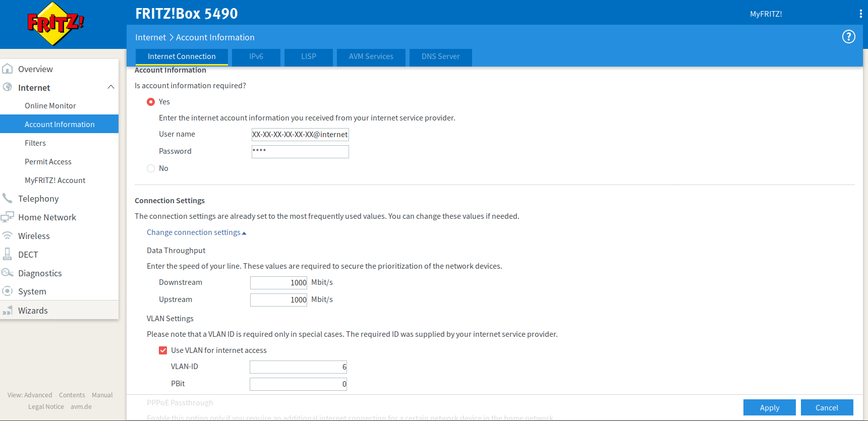This screenshot has height=421, width=868.
Task: Click Internet in the breadcrumb
Action: [x=150, y=37]
